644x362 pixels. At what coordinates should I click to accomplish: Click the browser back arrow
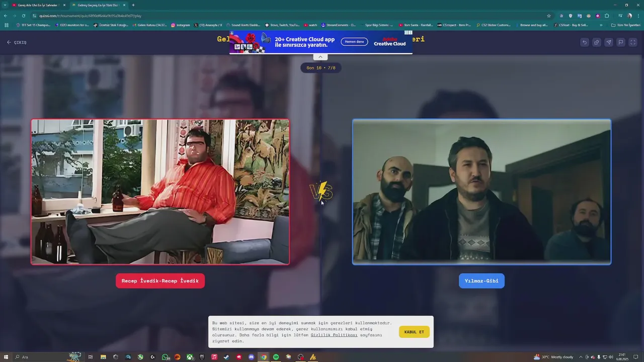(6, 16)
